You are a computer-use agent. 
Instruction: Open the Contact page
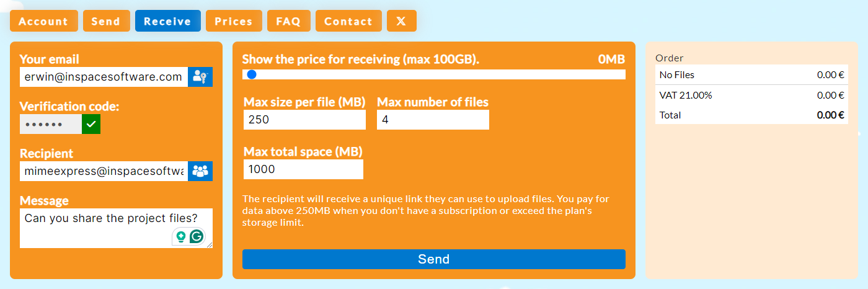pyautogui.click(x=348, y=21)
